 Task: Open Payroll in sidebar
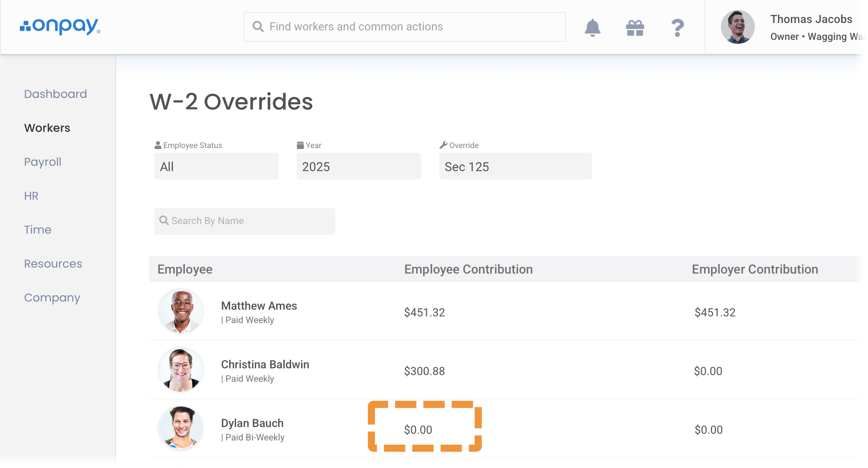click(43, 162)
